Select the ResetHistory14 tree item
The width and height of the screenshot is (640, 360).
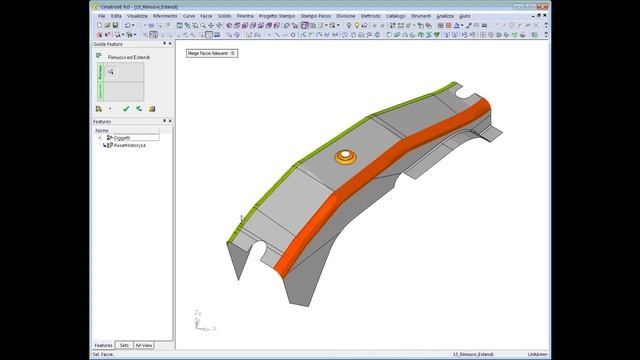(x=129, y=145)
